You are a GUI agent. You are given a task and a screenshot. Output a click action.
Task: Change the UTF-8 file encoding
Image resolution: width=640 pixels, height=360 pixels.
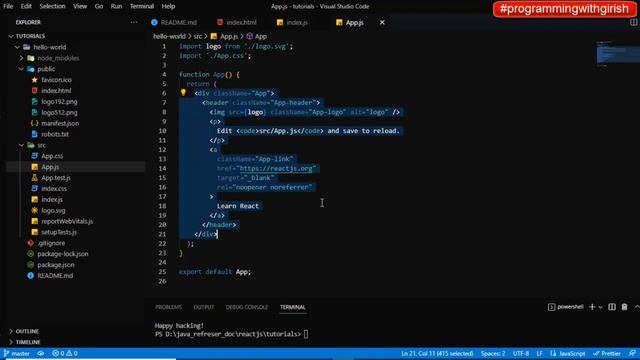pos(521,353)
